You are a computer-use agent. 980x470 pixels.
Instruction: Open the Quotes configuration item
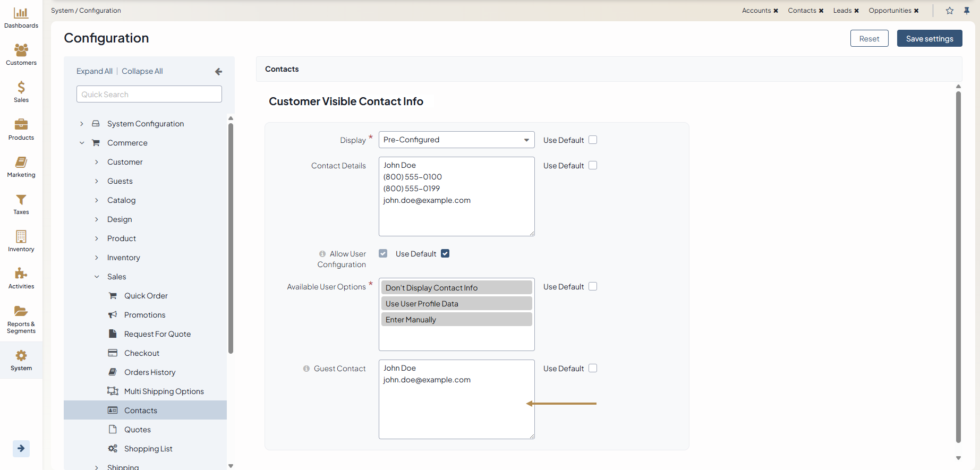pyautogui.click(x=137, y=430)
